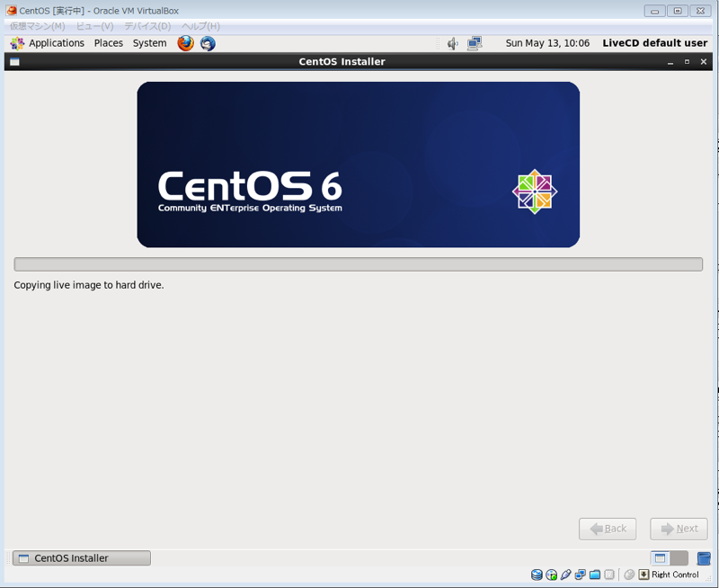The image size is (719, 588).
Task: Click the VirtualBox USB devices status icon
Action: point(566,575)
